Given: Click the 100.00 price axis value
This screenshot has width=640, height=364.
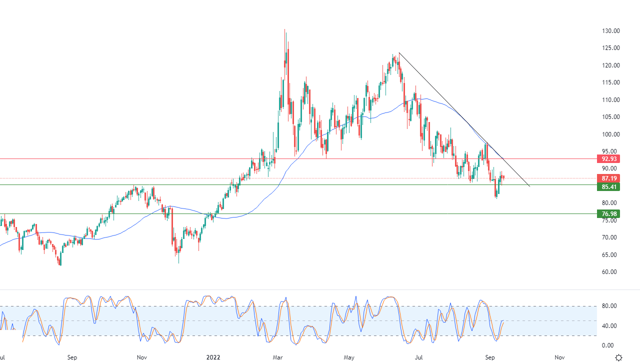Looking at the screenshot, I should [611, 134].
